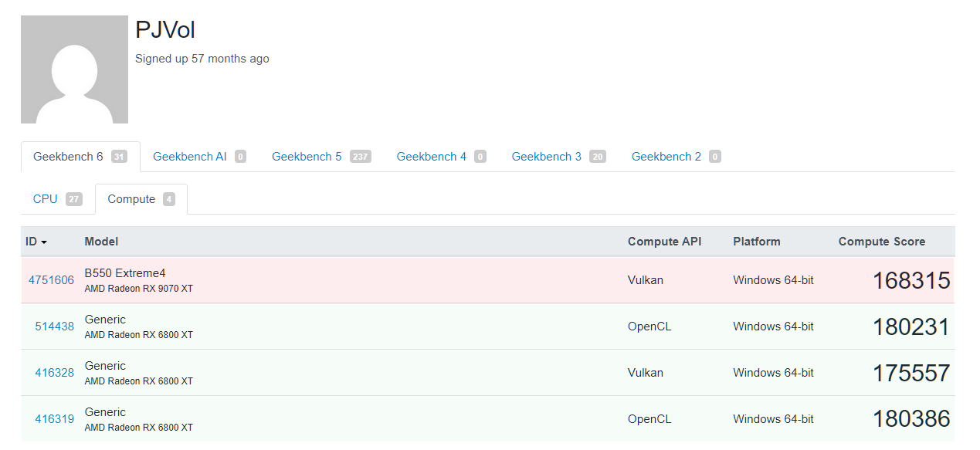Click the Geekbench 6 count badge 31
The width and height of the screenshot is (980, 450).
pyautogui.click(x=119, y=157)
